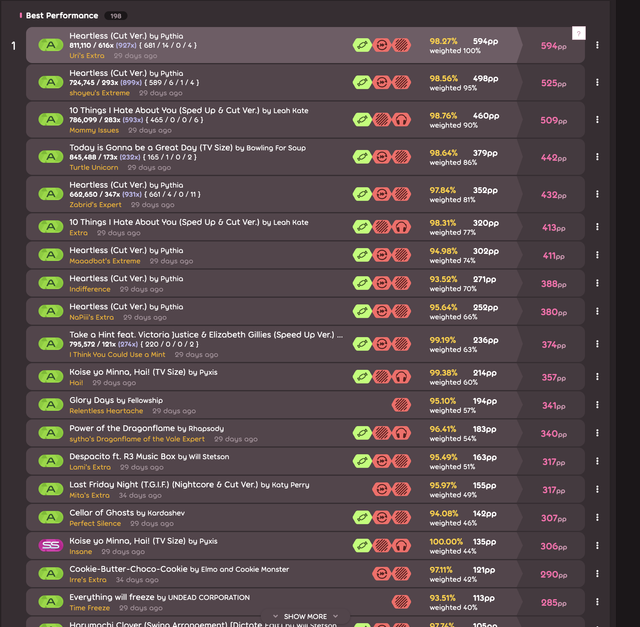Click the Classic mod icon in shoyeu's Extreme row

tap(362, 82)
